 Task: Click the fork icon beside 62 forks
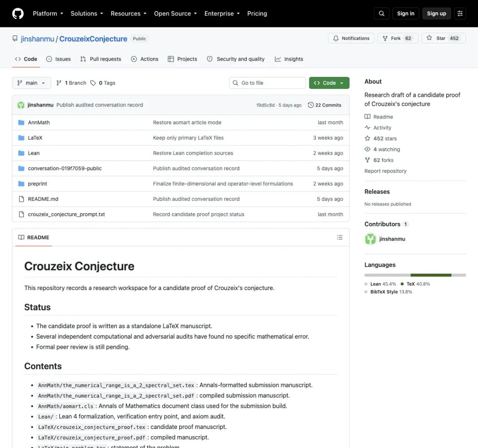point(367,160)
